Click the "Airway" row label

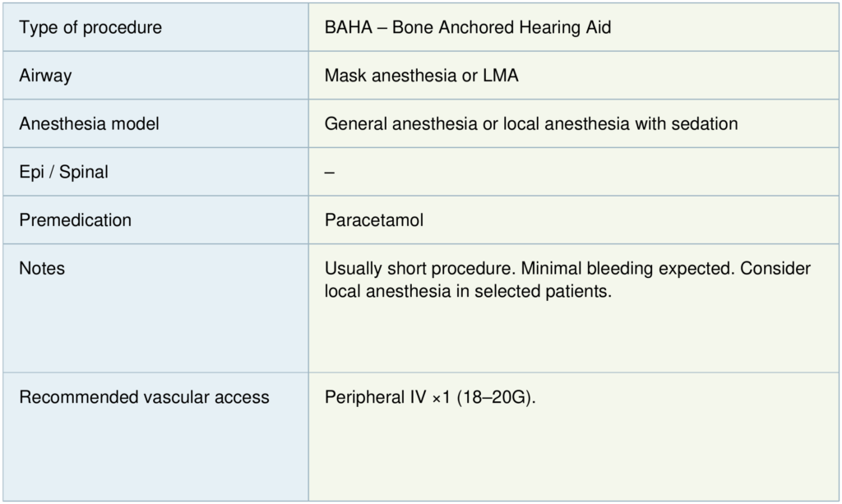tap(45, 76)
